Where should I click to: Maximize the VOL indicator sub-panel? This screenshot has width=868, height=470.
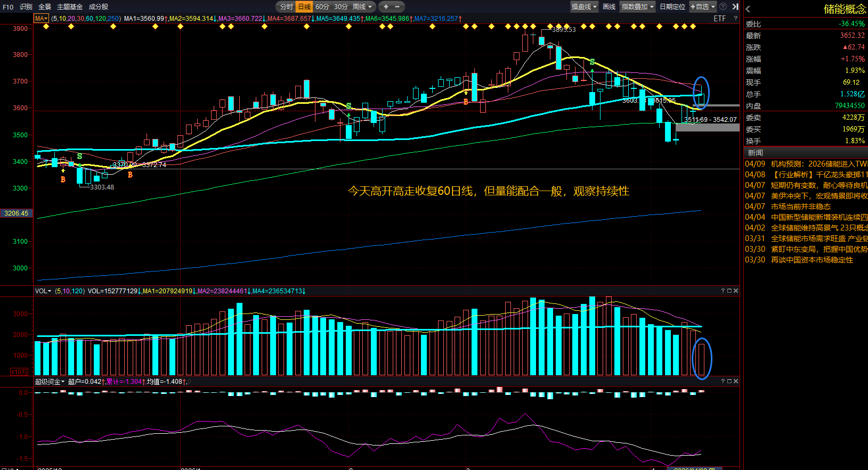pyautogui.click(x=729, y=291)
